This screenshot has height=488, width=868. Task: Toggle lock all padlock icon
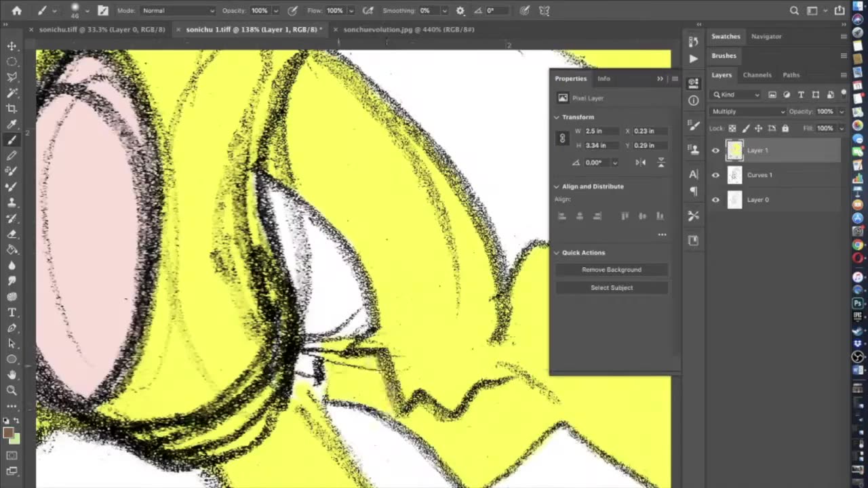tap(785, 128)
